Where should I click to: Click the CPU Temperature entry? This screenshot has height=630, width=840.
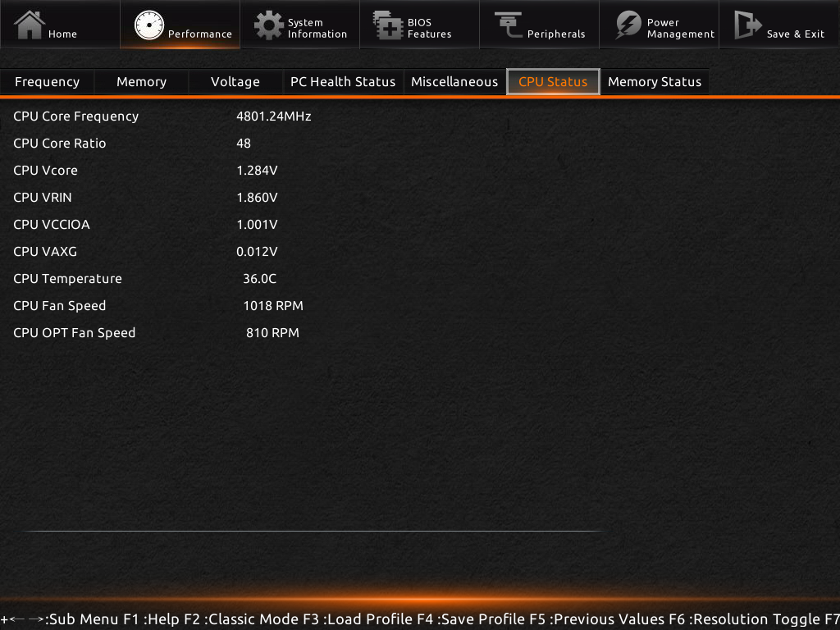[x=67, y=279]
